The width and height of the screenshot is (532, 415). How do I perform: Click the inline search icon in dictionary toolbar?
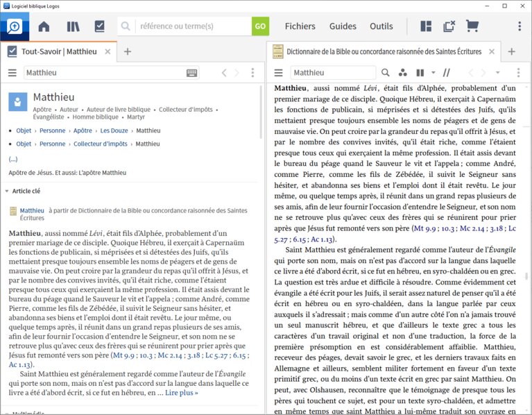pos(385,73)
